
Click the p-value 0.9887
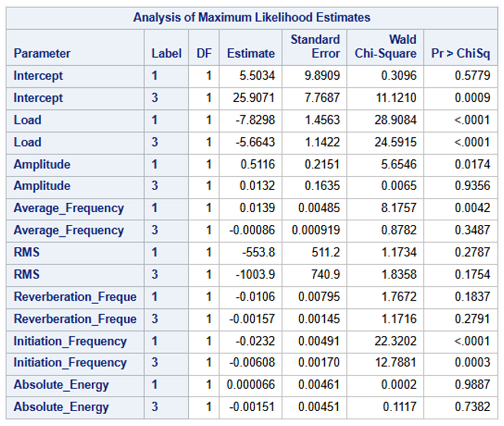click(x=472, y=385)
